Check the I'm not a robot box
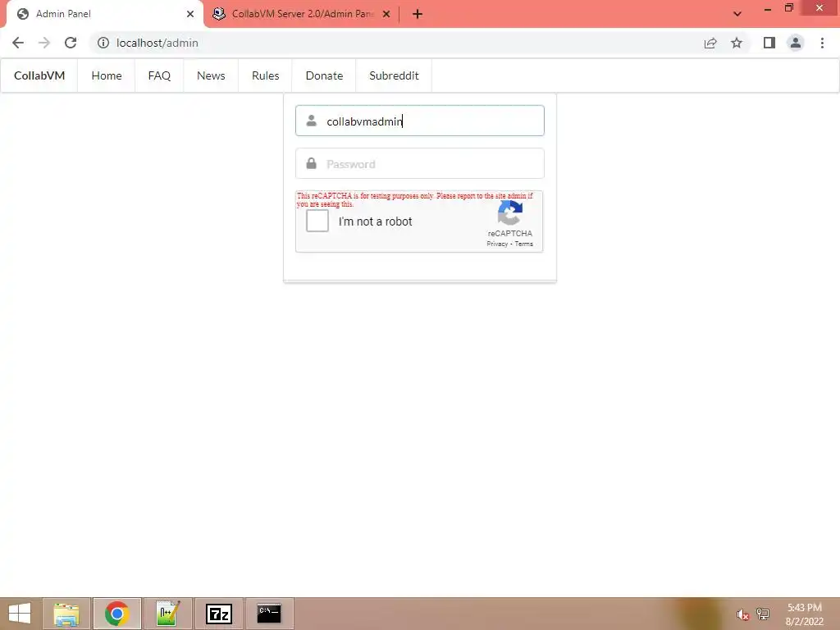Viewport: 840px width, 630px height. point(317,221)
